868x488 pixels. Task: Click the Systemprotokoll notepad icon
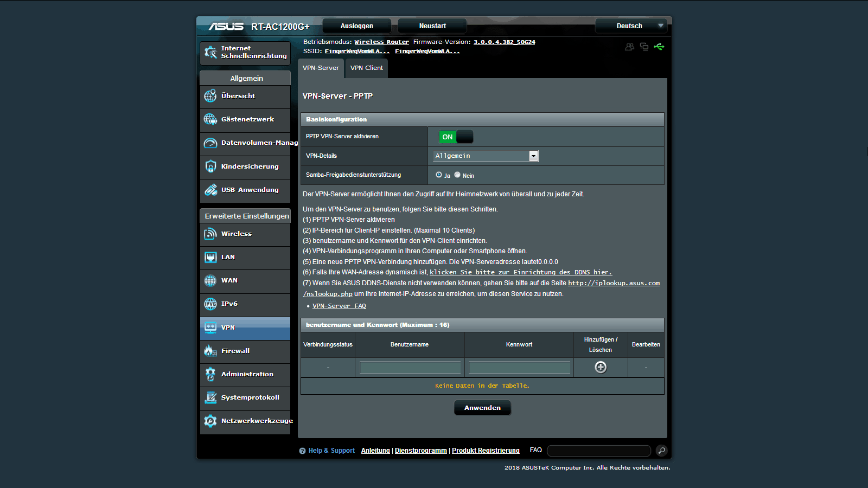tap(210, 397)
